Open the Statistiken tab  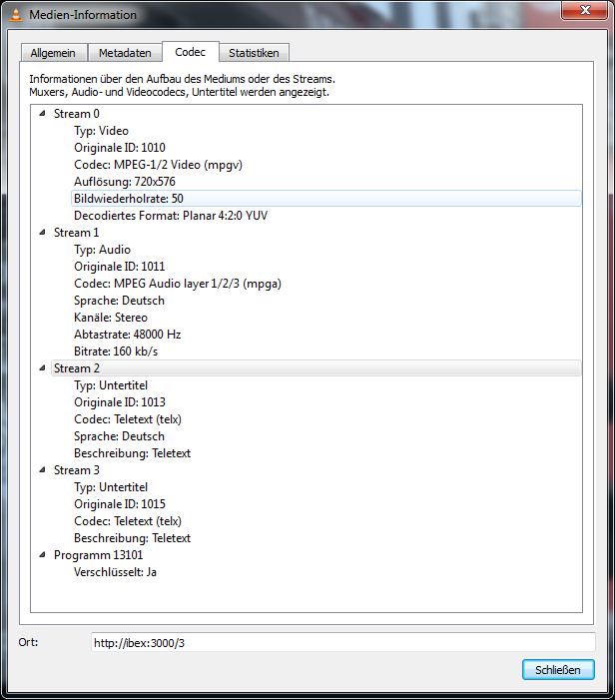[x=254, y=53]
